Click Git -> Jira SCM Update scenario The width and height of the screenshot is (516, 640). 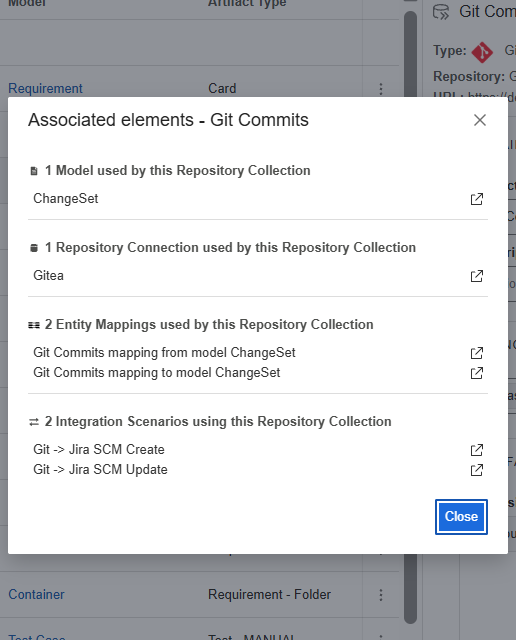(x=100, y=470)
